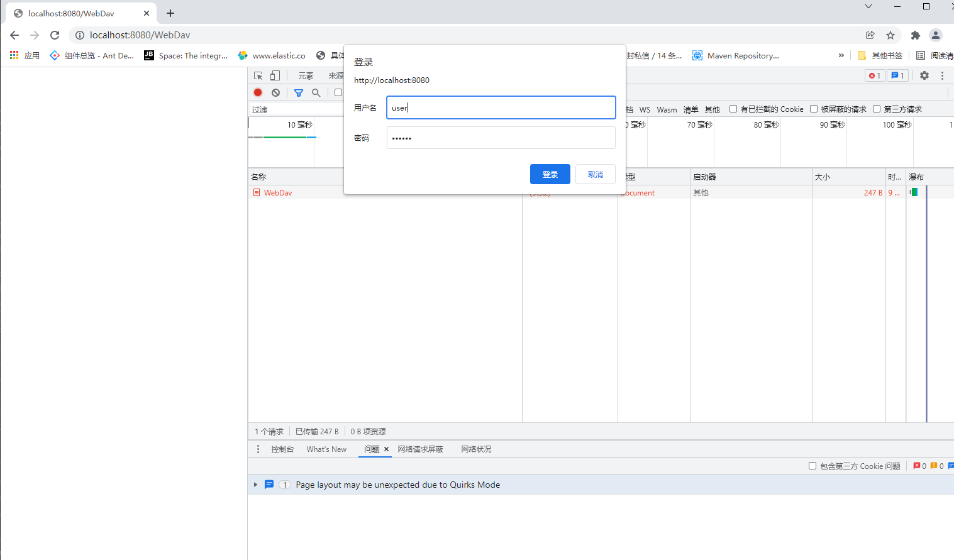Select the inspect element tool

[x=258, y=75]
